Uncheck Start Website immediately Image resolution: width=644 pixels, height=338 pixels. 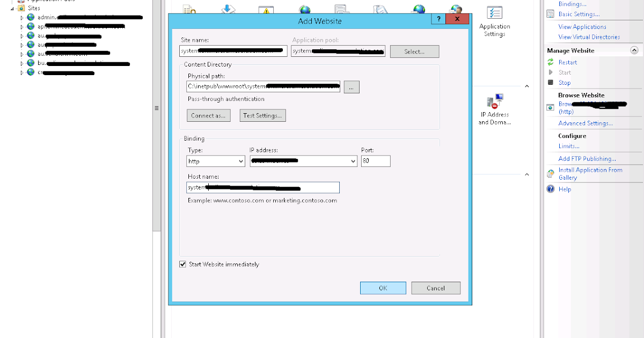pos(184,264)
